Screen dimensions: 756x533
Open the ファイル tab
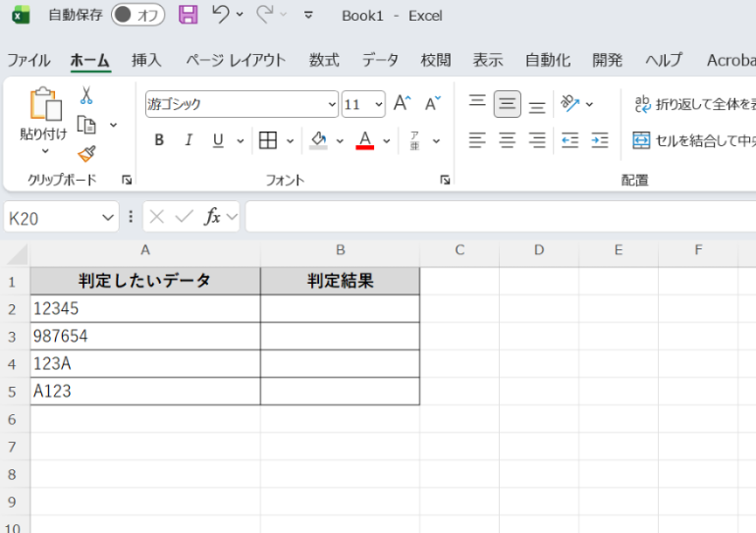click(x=28, y=60)
